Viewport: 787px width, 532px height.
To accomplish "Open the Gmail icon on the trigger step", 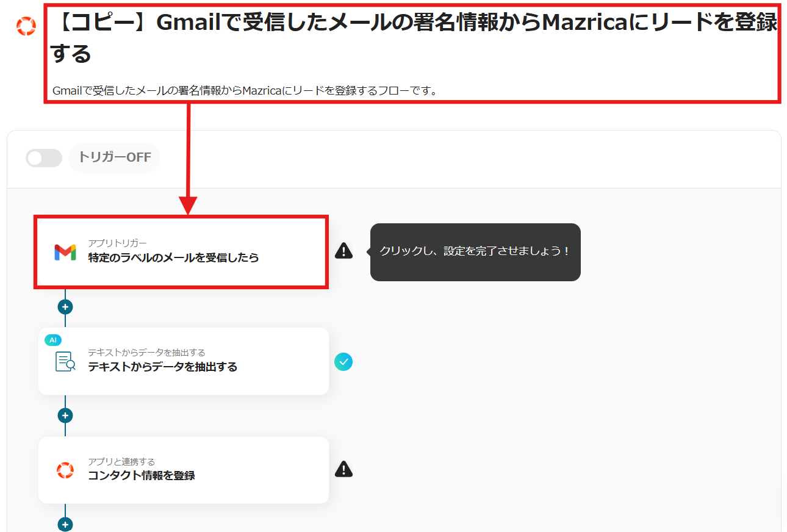I will point(65,251).
